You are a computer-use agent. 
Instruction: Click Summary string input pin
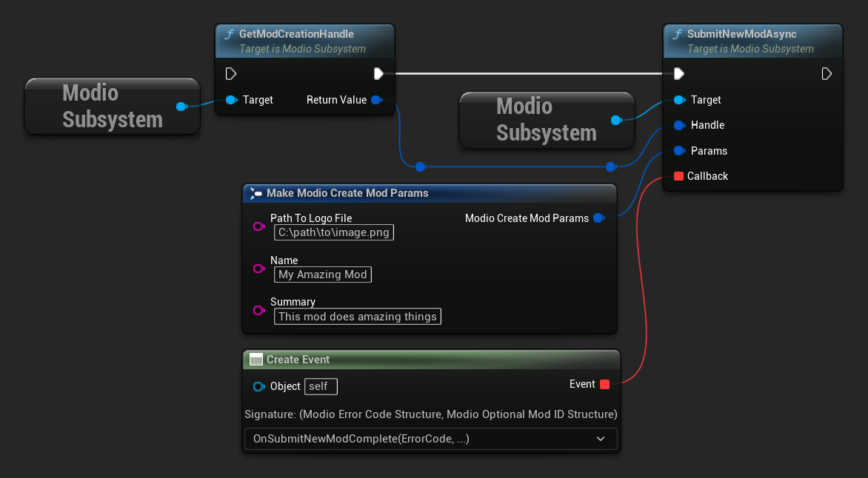pyautogui.click(x=258, y=310)
